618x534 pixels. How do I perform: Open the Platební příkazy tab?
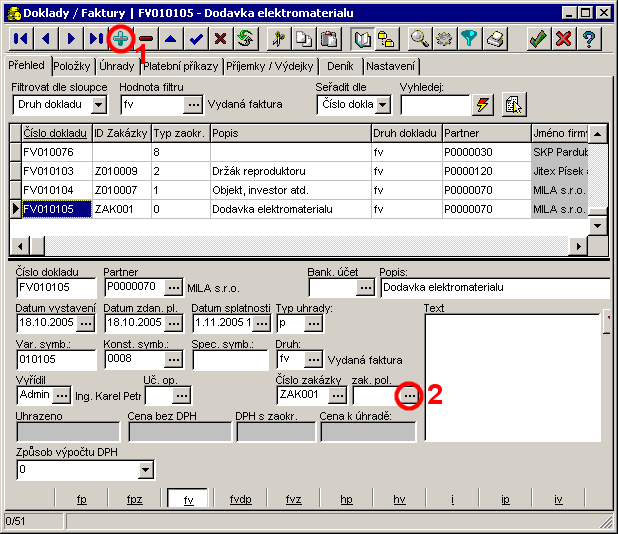coord(181,66)
